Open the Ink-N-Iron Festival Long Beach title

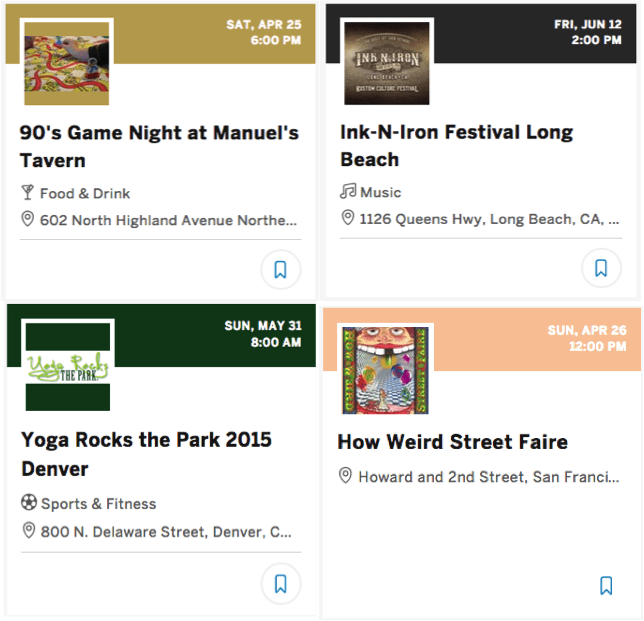point(457,146)
